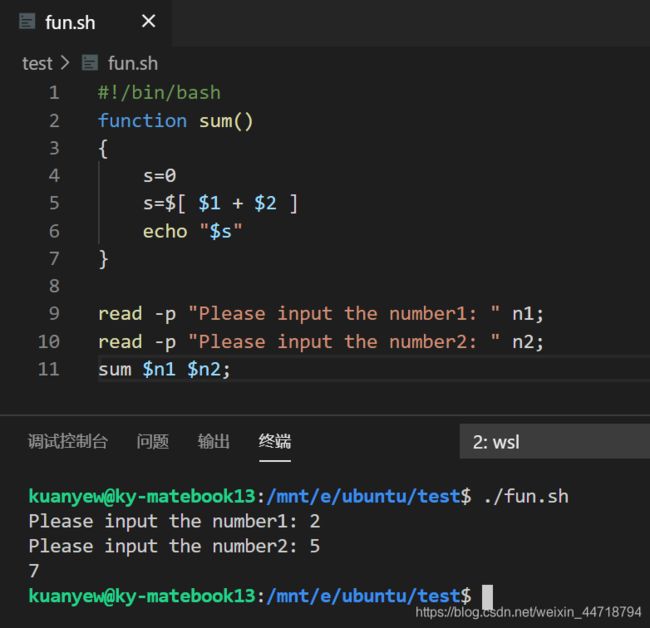Select the fun.sh editor tab
This screenshot has width=650, height=628.
coord(85,22)
